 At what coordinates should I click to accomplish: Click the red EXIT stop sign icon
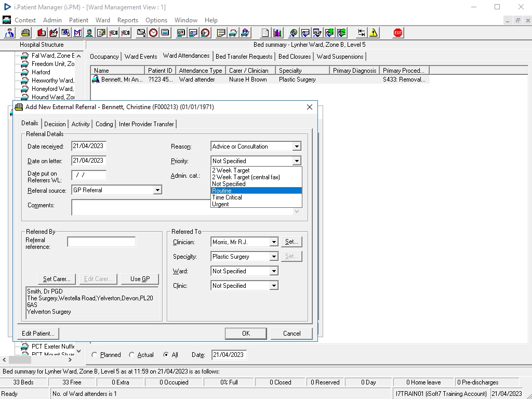click(398, 33)
